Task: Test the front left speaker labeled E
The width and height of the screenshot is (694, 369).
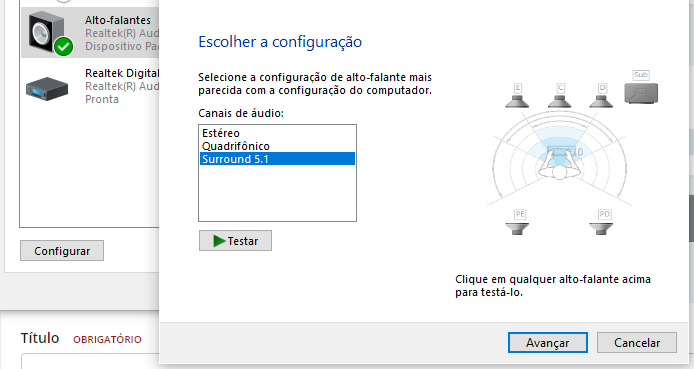Action: coord(517,96)
